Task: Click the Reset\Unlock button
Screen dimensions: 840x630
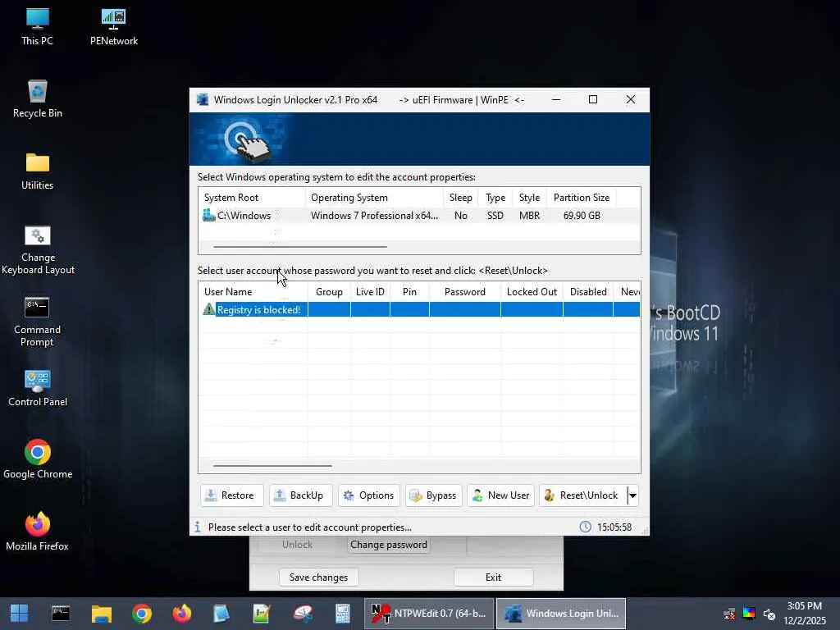Action: [583, 495]
